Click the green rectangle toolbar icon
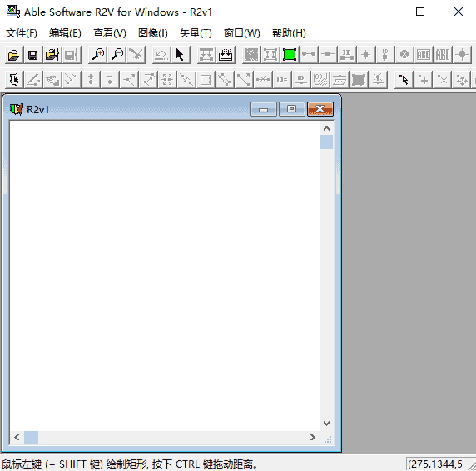This screenshot has height=471, width=476. tap(290, 55)
